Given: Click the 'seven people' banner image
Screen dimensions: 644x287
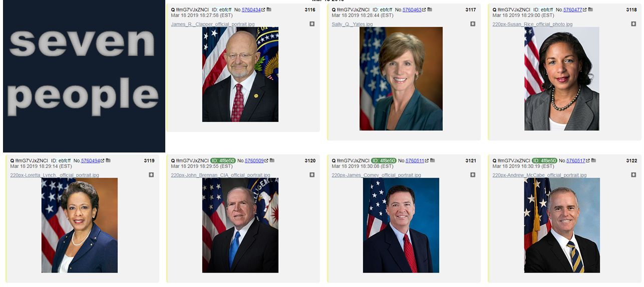Looking at the screenshot, I should pyautogui.click(x=84, y=76).
